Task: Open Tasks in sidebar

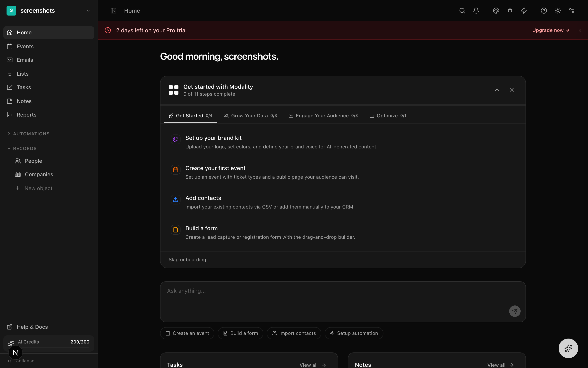Action: (49, 87)
